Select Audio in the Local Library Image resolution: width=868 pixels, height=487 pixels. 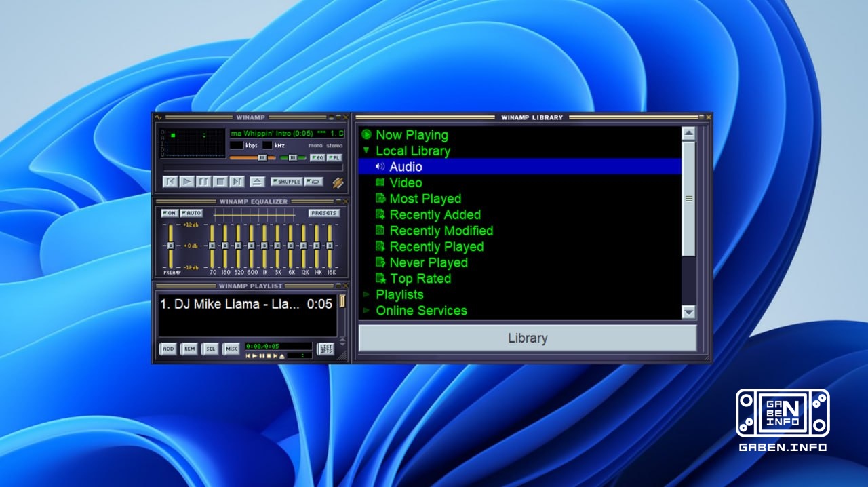(519, 167)
